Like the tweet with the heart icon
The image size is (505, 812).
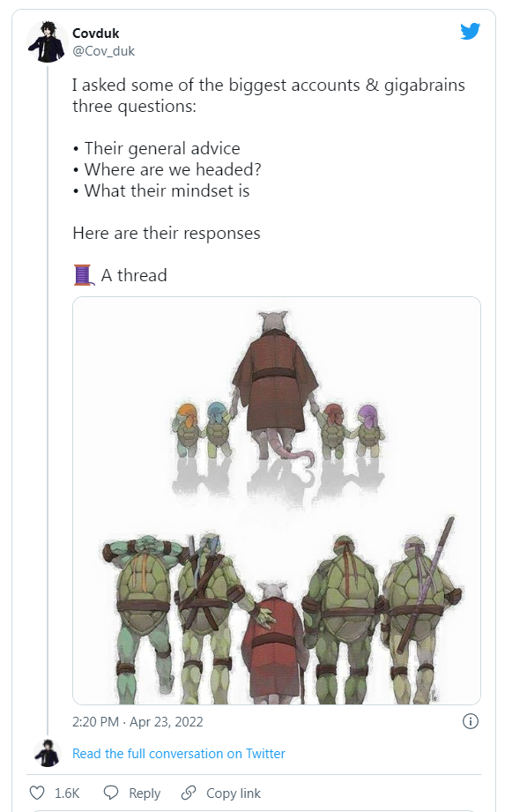[x=37, y=793]
